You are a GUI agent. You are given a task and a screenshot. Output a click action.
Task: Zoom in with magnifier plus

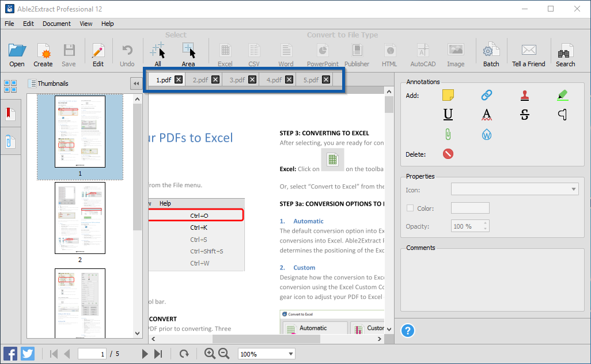210,354
